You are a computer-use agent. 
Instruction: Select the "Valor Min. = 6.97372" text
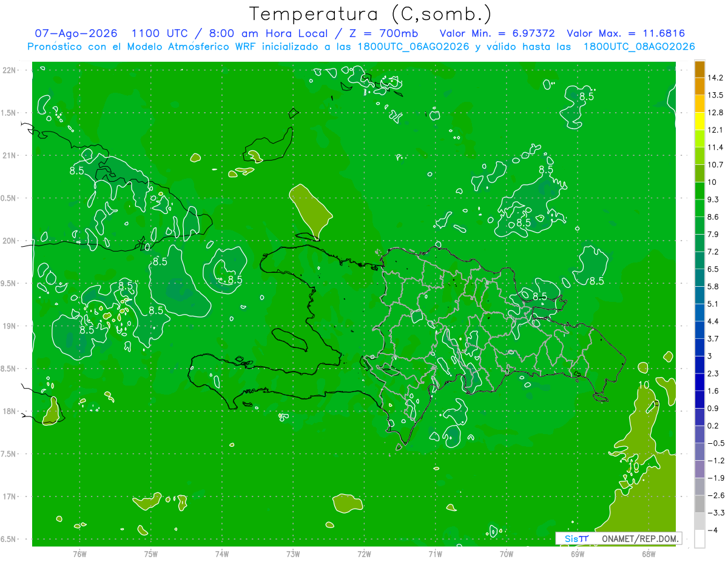[x=497, y=33]
